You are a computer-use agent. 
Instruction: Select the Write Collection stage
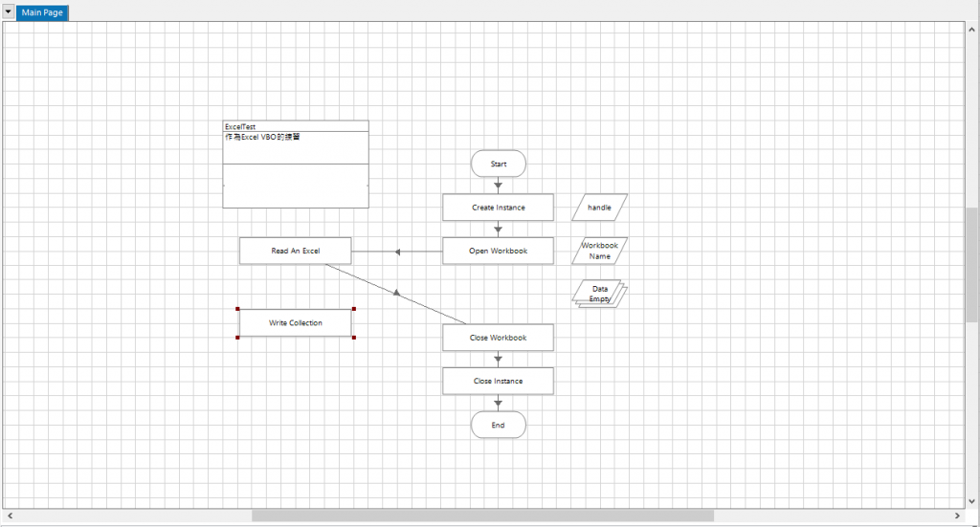click(x=296, y=323)
